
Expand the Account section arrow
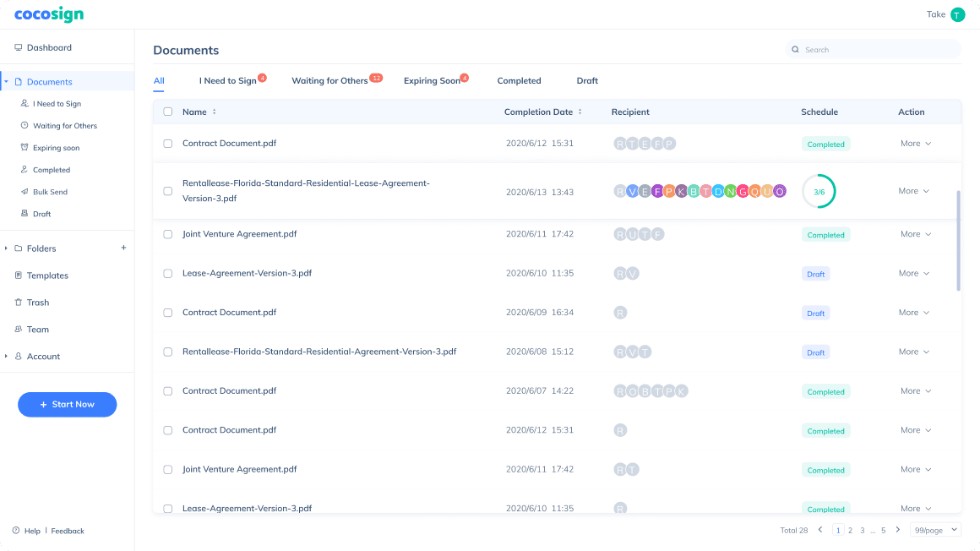(7, 357)
